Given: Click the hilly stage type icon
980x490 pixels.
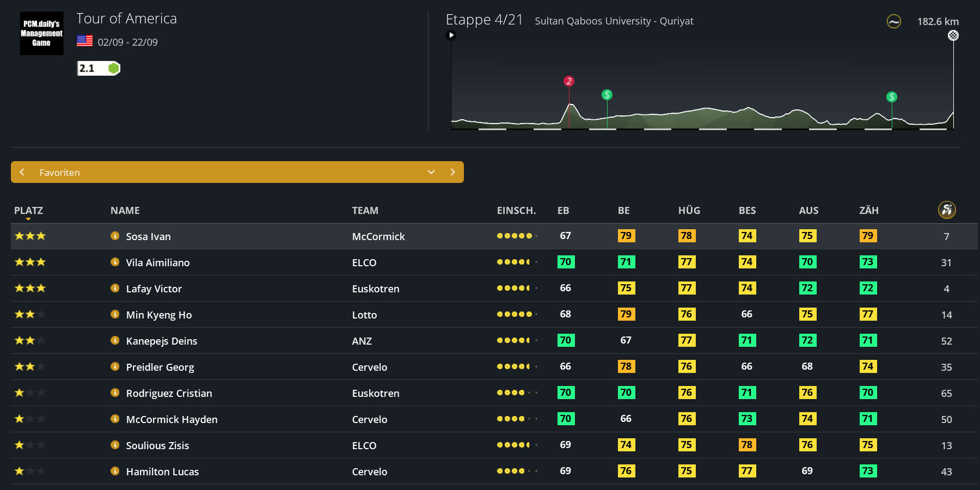Looking at the screenshot, I should [893, 21].
